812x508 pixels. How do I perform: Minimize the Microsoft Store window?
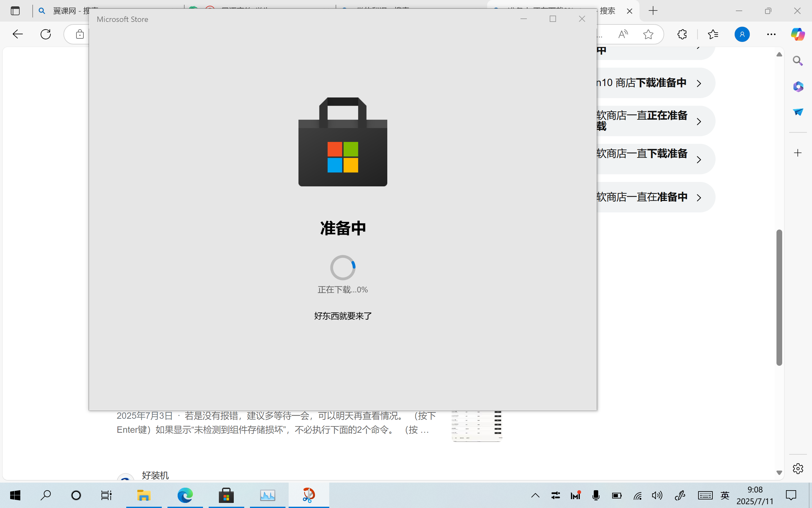tap(523, 19)
